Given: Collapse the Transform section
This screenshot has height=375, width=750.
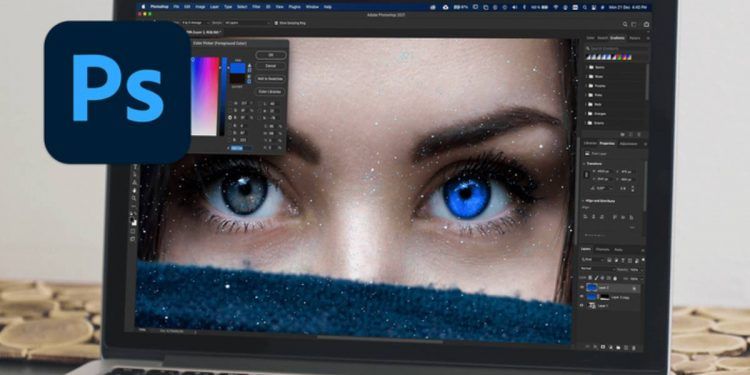Looking at the screenshot, I should tap(584, 164).
